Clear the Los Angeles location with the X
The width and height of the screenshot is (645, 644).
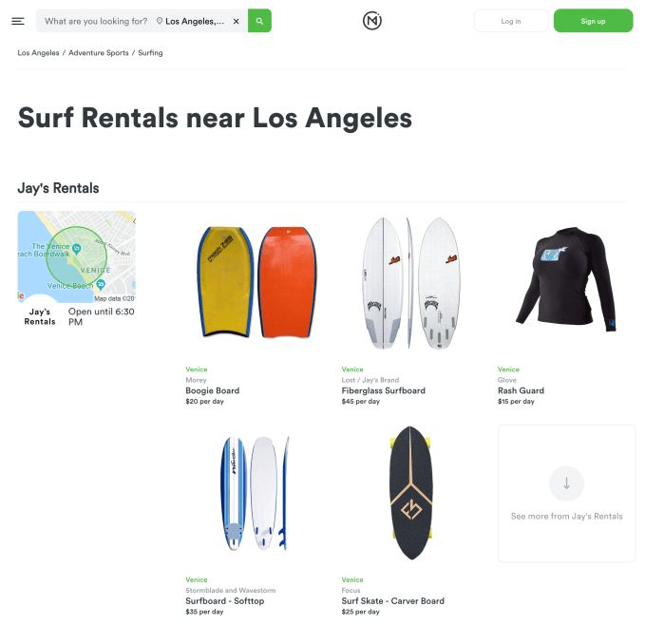(237, 22)
